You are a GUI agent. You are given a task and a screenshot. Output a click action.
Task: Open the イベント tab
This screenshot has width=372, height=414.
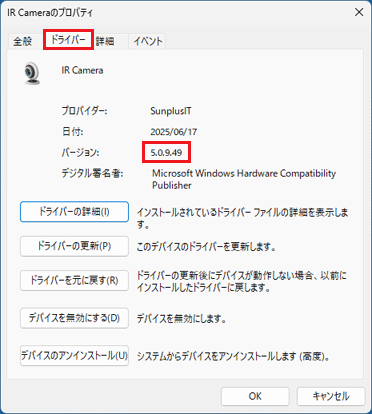tap(148, 41)
